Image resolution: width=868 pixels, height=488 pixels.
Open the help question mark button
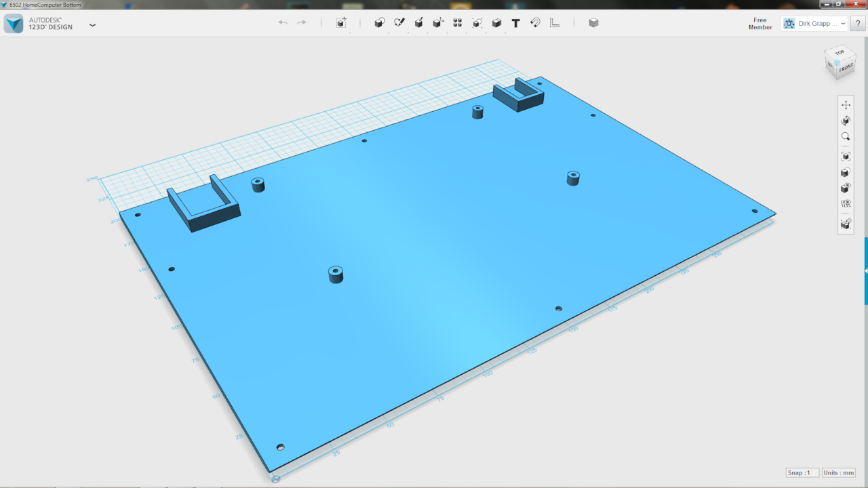tap(859, 24)
